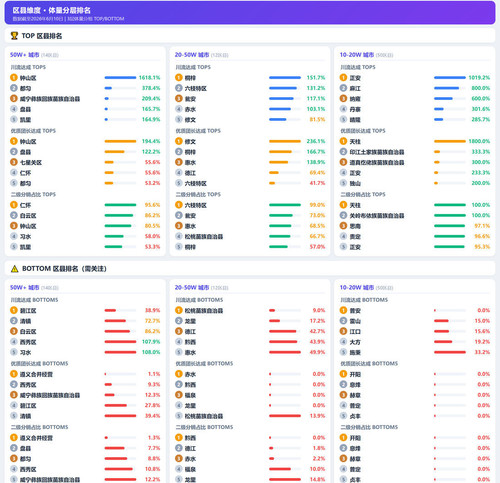The image size is (500, 483).
Task: Click the rank 1 badge in the 38.9% row
Action: pyautogui.click(x=14, y=310)
